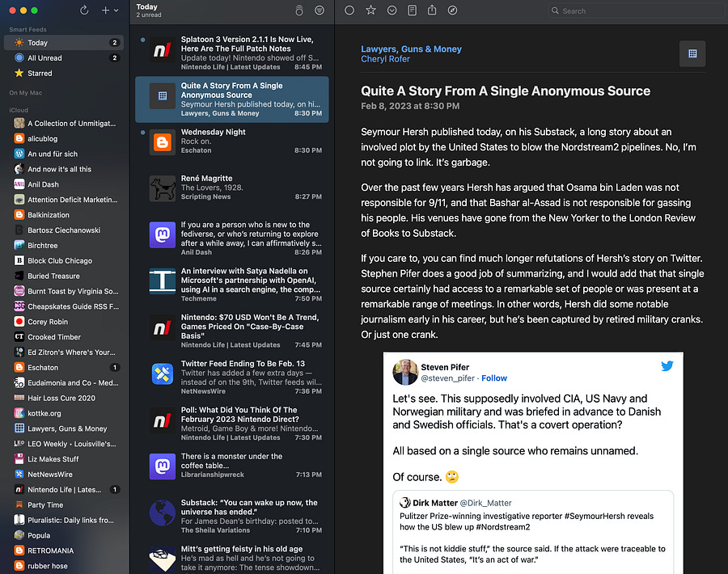Click Twitter bird icon in embedded tweet
Screen dimensions: 728x574
[x=667, y=366]
